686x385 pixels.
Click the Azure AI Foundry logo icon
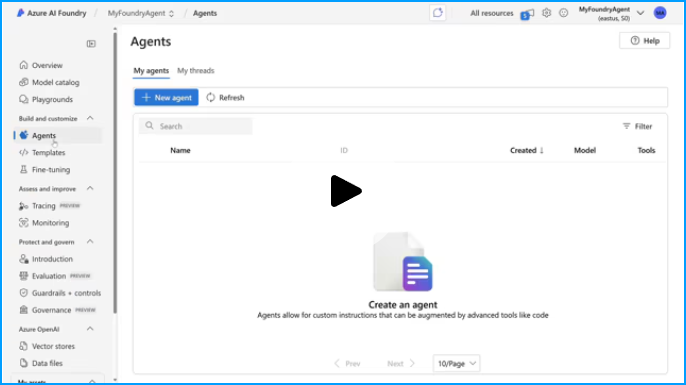(21, 13)
